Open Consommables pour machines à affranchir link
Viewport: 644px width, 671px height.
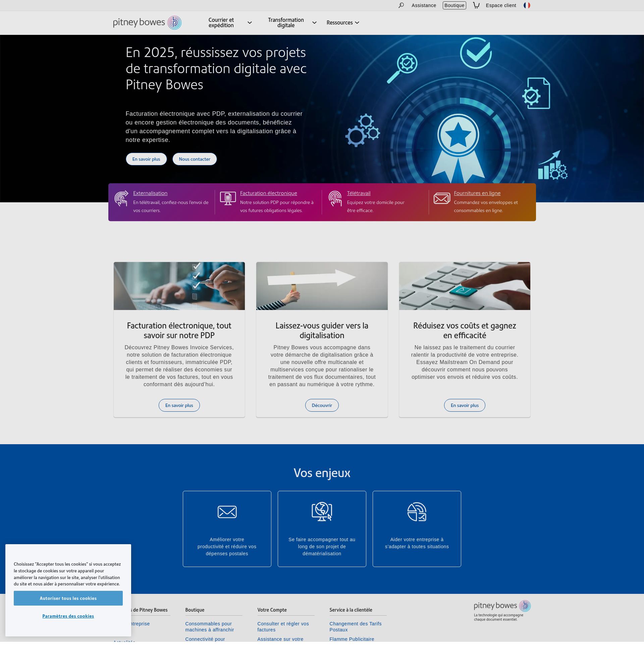[209, 626]
